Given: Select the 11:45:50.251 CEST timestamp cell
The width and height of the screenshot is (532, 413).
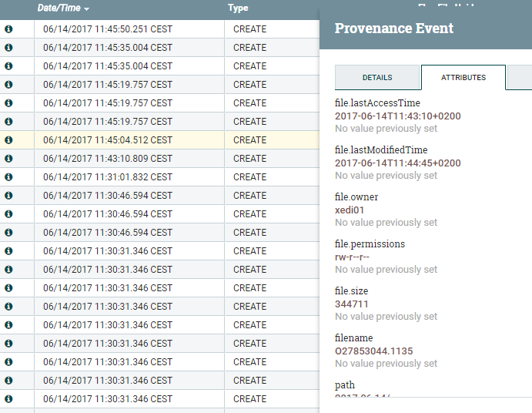Looking at the screenshot, I should tap(108, 29).
